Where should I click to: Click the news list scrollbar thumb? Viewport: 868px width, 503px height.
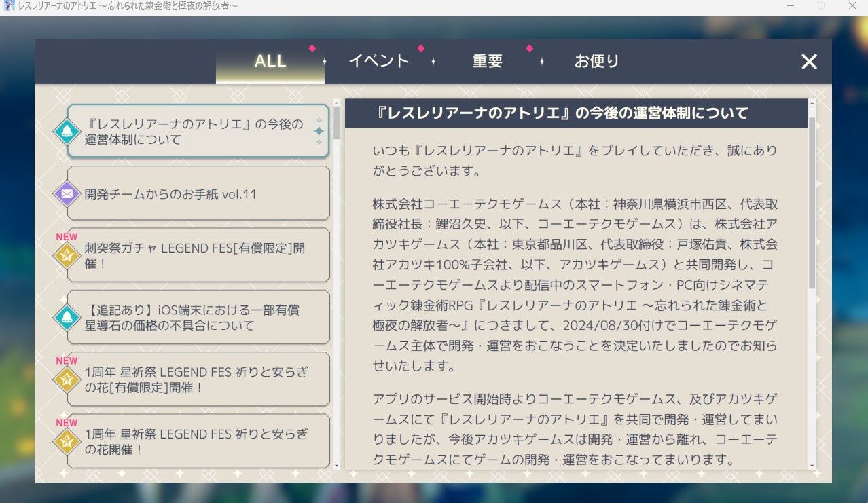[336, 124]
